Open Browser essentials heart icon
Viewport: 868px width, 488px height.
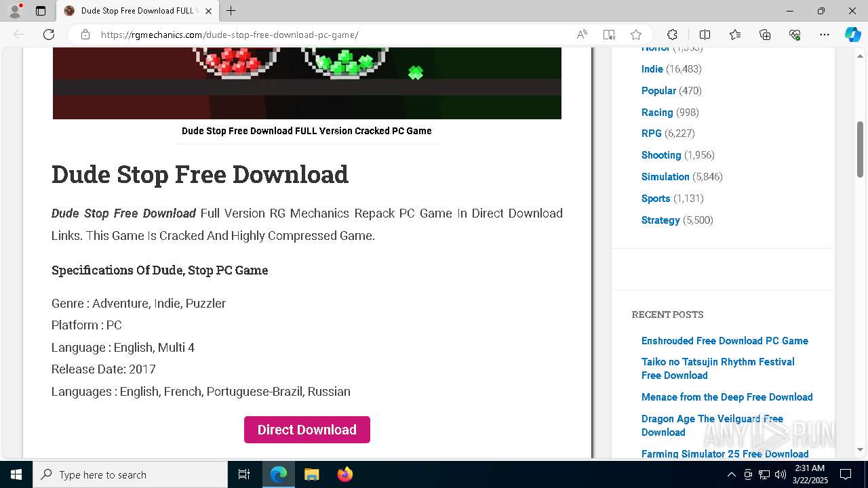click(795, 35)
